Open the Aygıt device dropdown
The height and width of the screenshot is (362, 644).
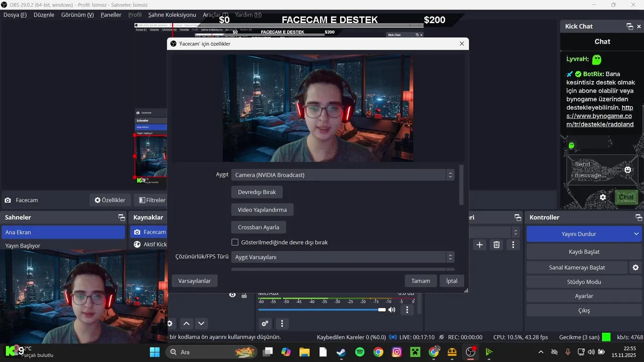(343, 175)
